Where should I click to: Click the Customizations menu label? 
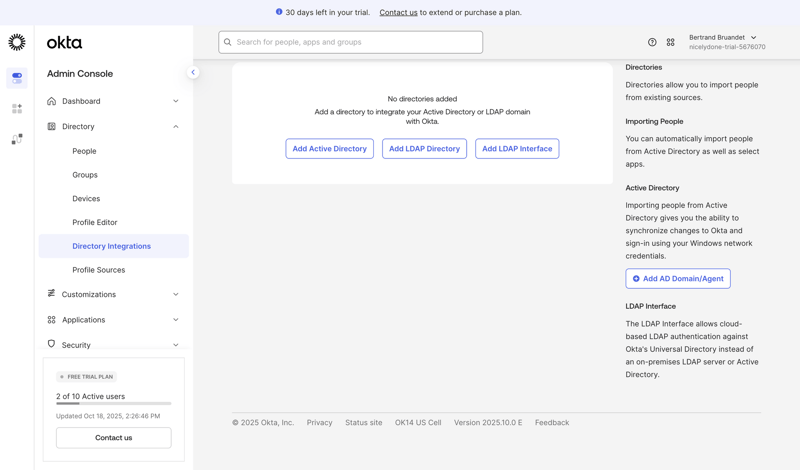[89, 294]
